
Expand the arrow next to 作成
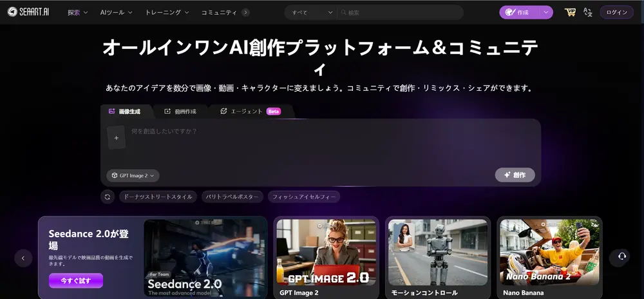click(x=546, y=12)
